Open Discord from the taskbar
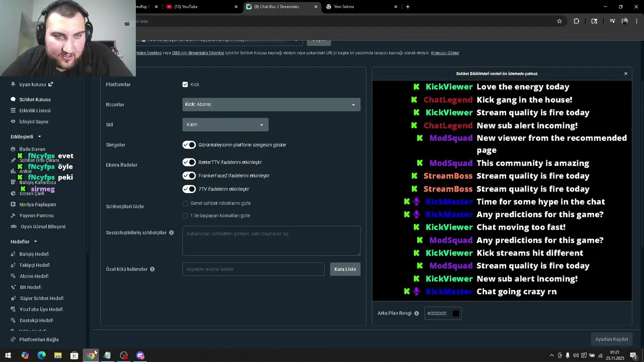Screen dimensions: 644x362 coord(140,355)
